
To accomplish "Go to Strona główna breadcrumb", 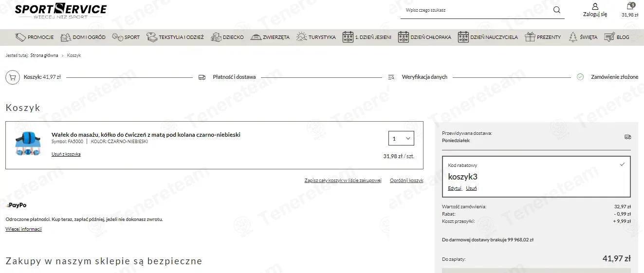I will 44,55.
